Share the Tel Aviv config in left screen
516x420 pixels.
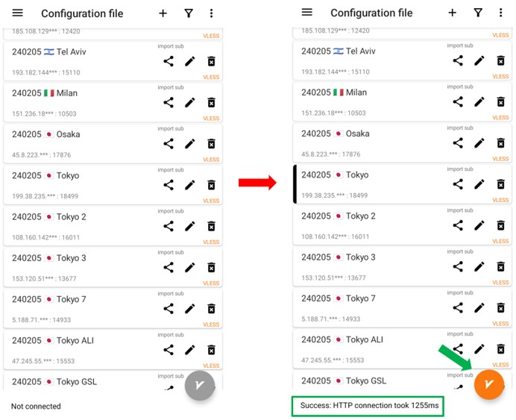click(169, 61)
